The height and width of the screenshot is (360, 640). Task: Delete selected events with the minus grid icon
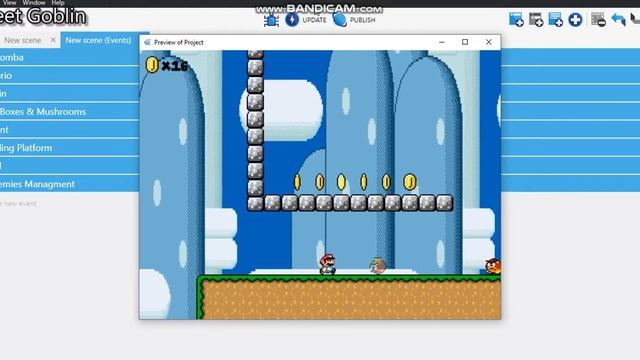pos(598,20)
